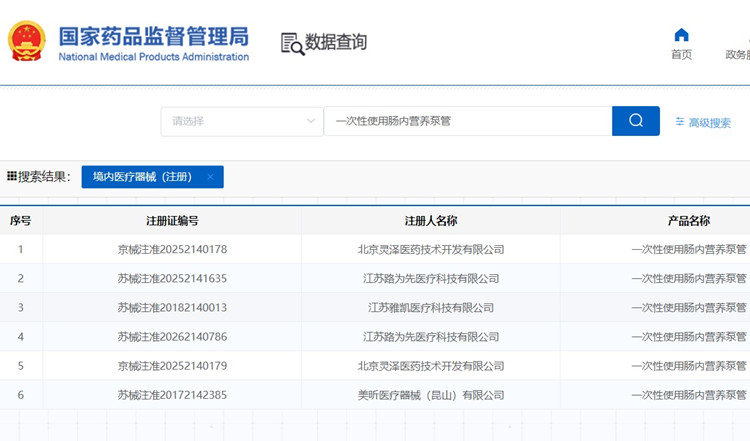This screenshot has width=750, height=441.
Task: Select registration number 苏械注准20252141635
Action: pos(172,278)
